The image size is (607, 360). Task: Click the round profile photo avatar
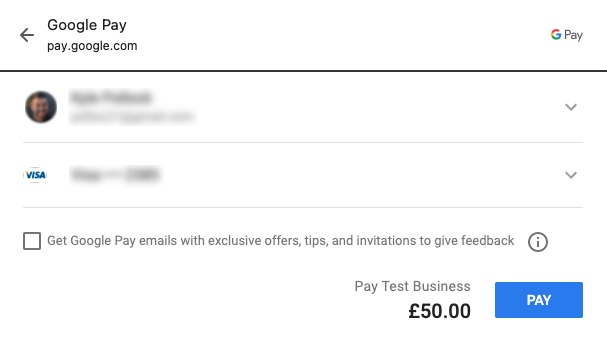[x=41, y=107]
